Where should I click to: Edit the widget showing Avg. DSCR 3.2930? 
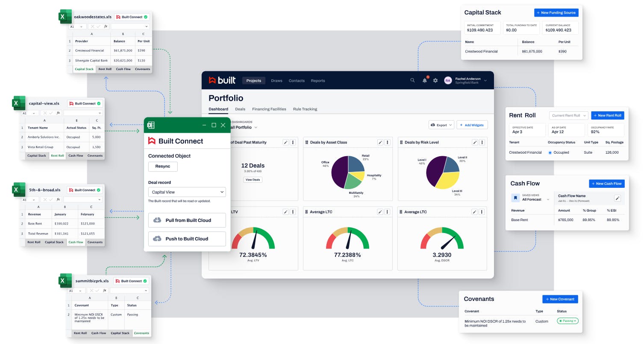click(474, 212)
